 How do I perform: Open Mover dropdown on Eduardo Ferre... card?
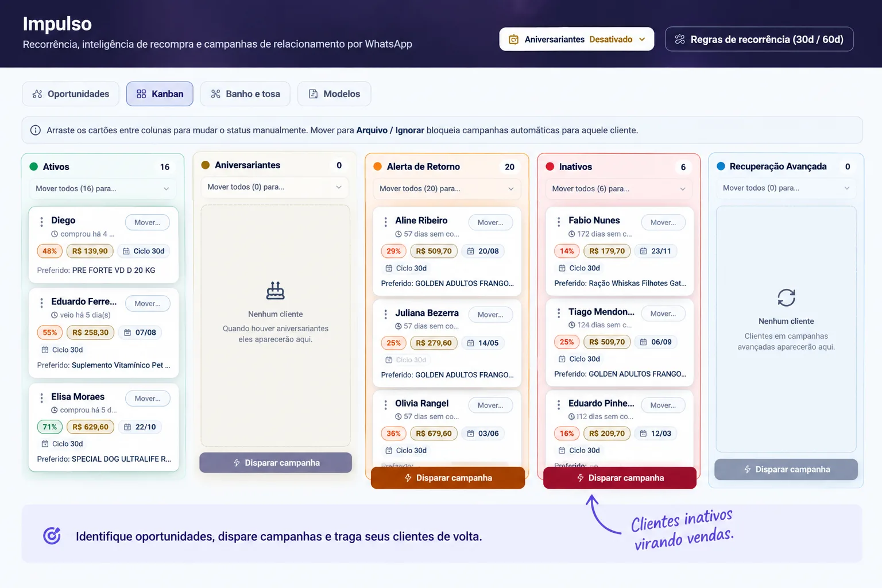click(x=148, y=303)
